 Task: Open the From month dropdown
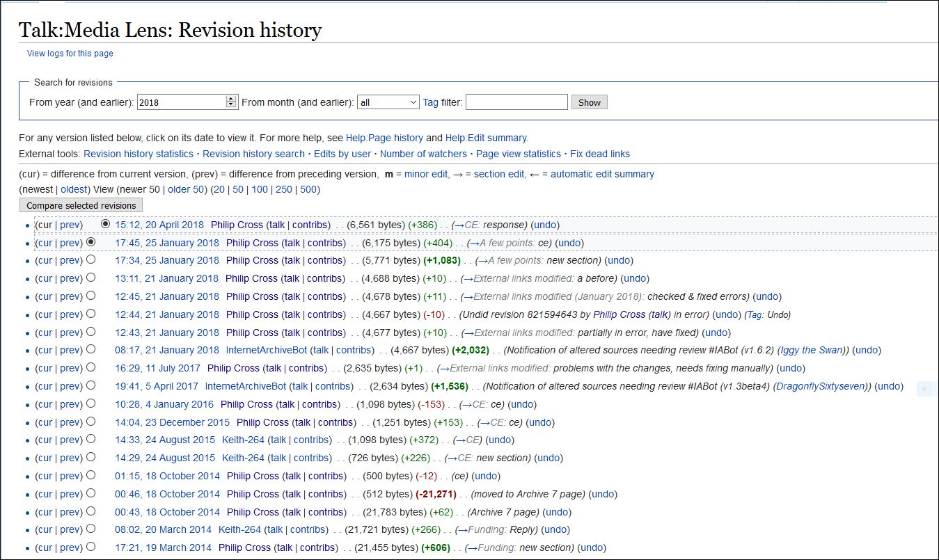(388, 102)
